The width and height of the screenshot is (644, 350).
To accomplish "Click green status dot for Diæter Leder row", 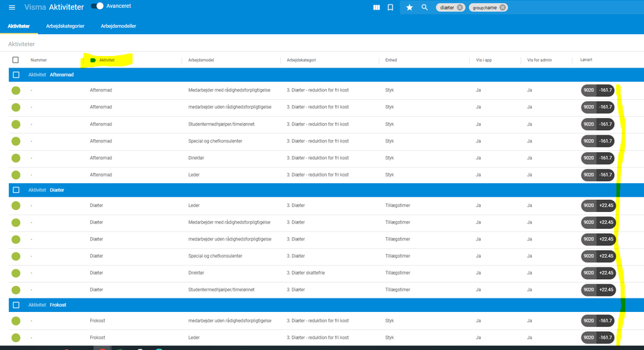I will 16,206.
